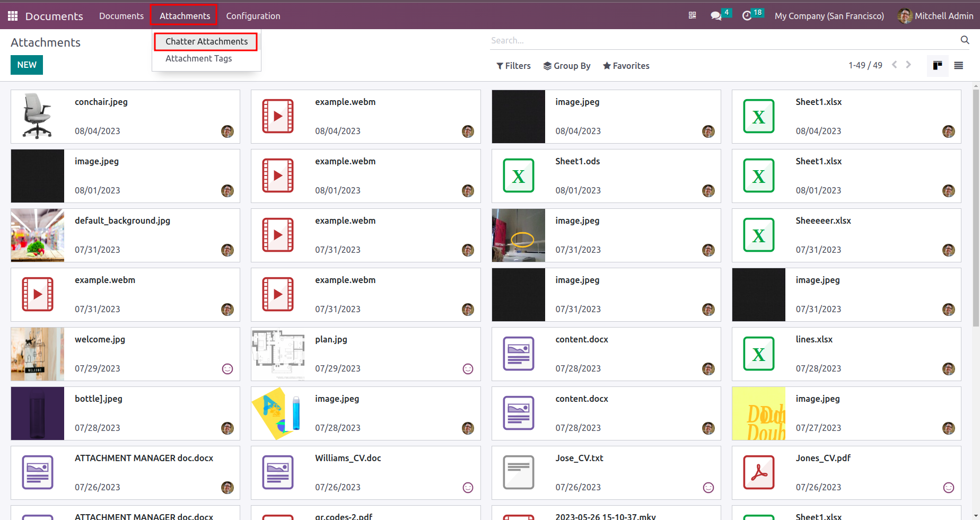The width and height of the screenshot is (980, 520).
Task: Open the apps grid home menu
Action: click(13, 16)
